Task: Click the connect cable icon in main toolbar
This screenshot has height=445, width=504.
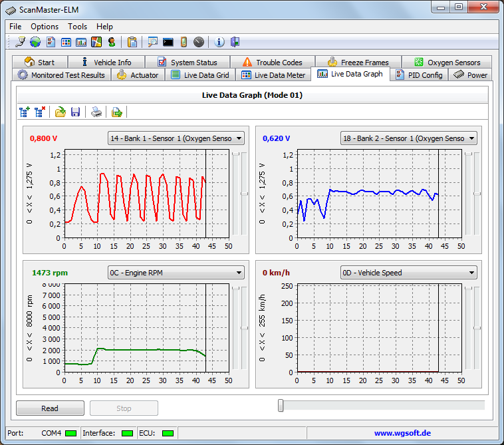Action: click(x=20, y=42)
